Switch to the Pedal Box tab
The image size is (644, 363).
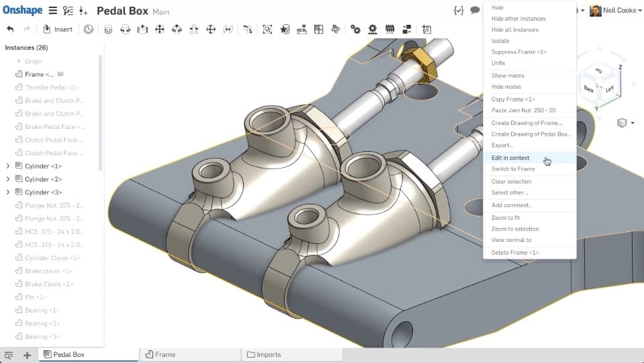(x=88, y=354)
